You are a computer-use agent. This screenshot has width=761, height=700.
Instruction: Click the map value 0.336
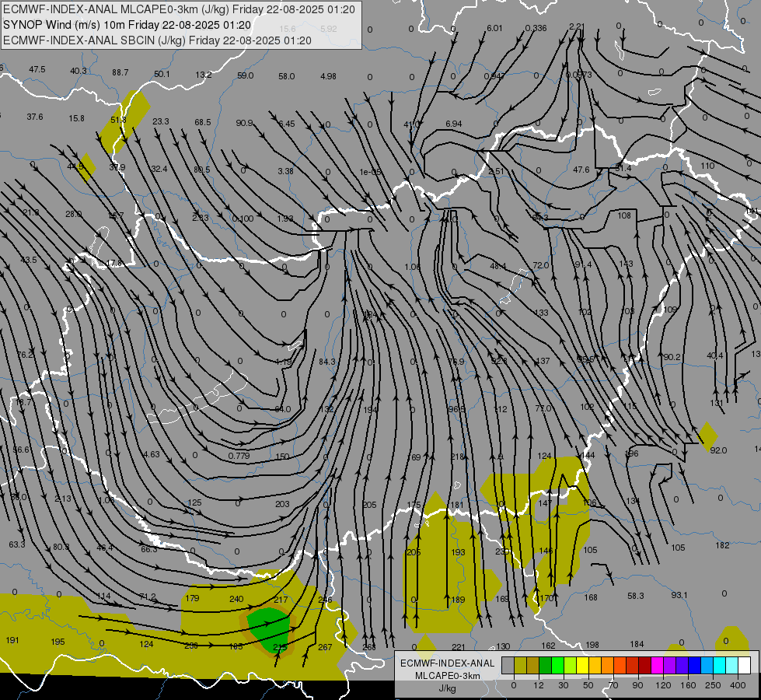(536, 28)
